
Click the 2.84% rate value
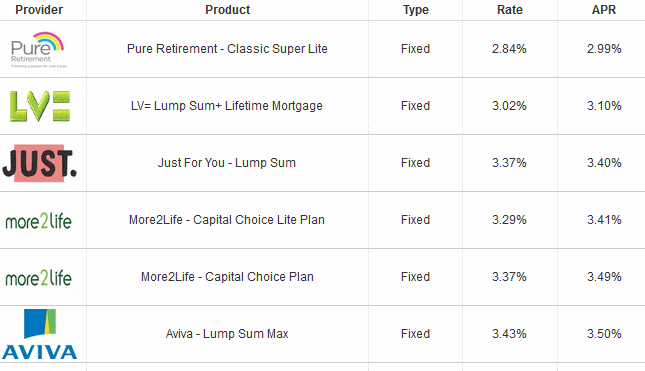tap(509, 49)
